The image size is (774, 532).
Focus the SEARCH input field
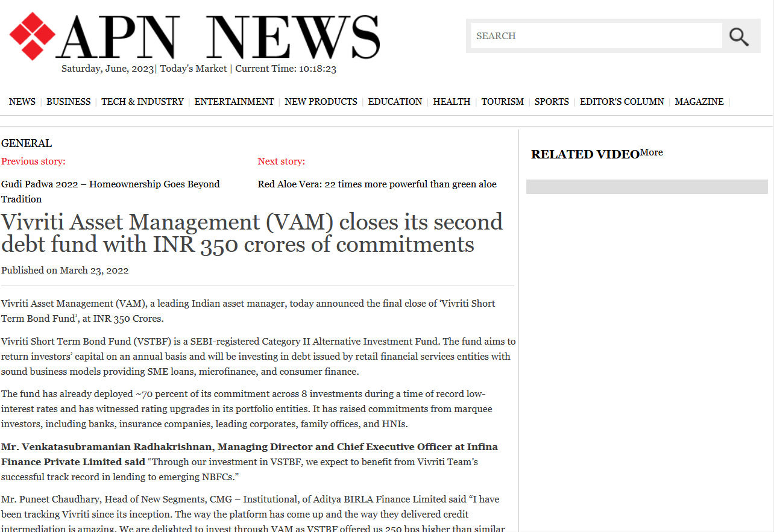tap(596, 36)
